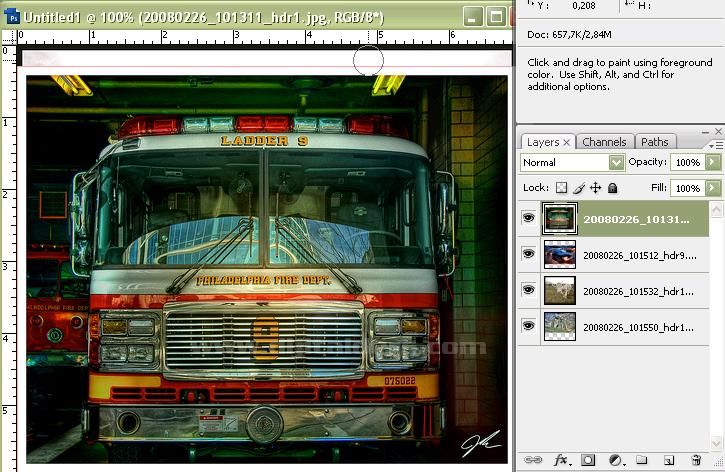The image size is (725, 472).
Task: Click the lock all padlock icon
Action: [x=612, y=188]
